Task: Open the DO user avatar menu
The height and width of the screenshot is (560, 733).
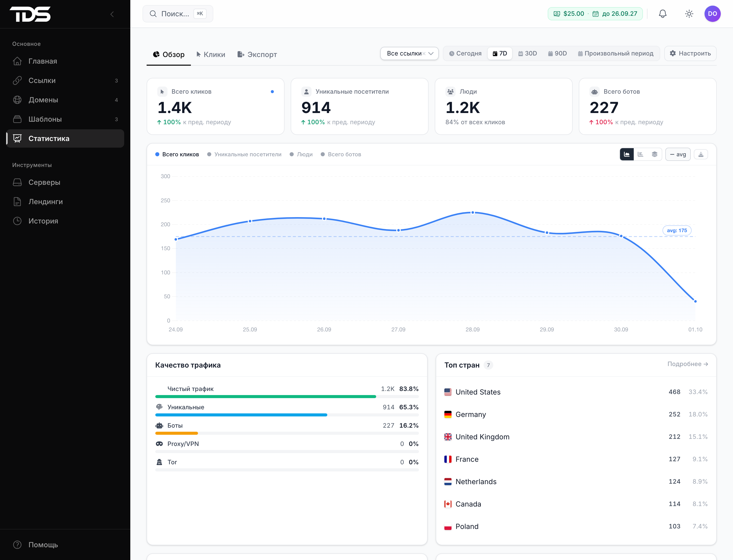Action: pyautogui.click(x=712, y=14)
